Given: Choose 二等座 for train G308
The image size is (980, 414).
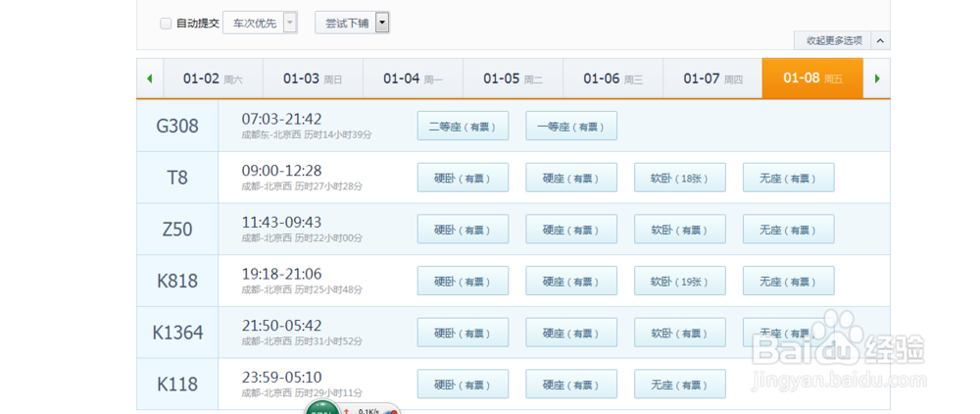Looking at the screenshot, I should tap(464, 126).
